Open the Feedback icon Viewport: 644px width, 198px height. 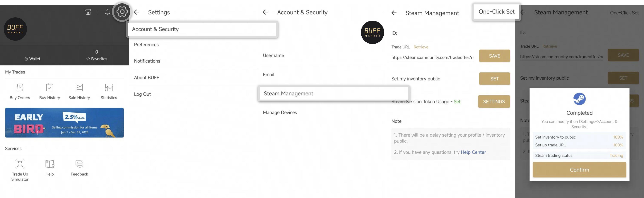tap(79, 164)
